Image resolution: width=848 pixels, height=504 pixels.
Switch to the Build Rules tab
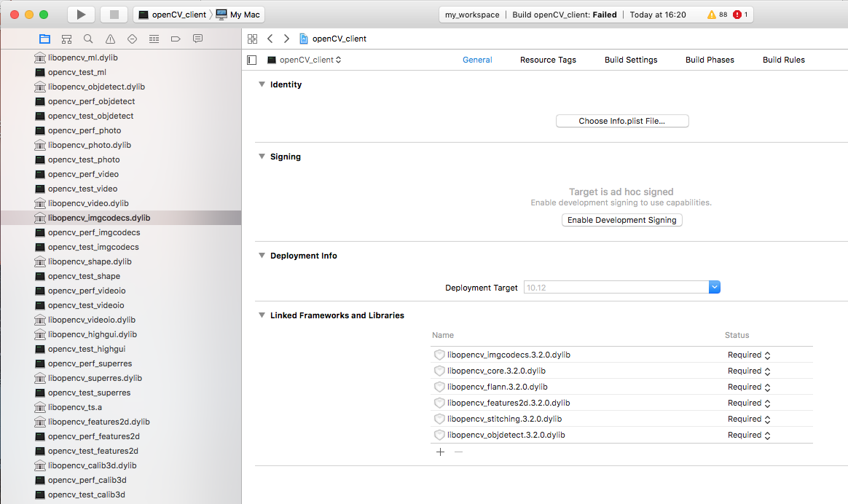pyautogui.click(x=784, y=60)
